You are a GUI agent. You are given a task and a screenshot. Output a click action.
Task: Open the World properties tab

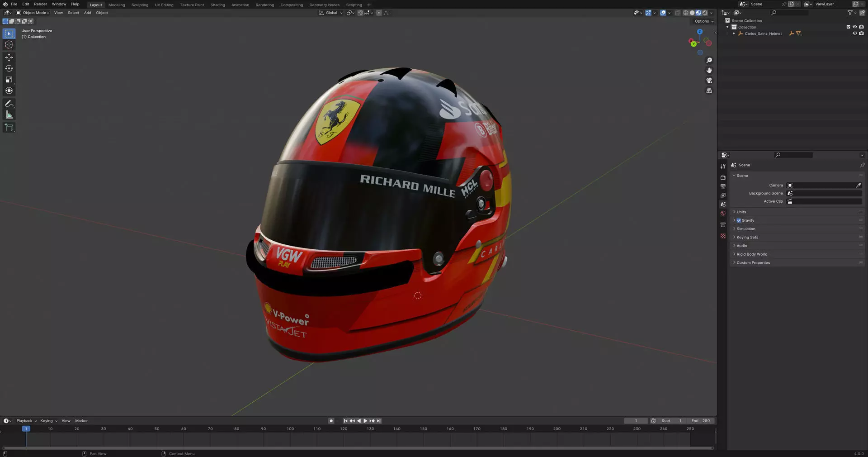(x=723, y=213)
